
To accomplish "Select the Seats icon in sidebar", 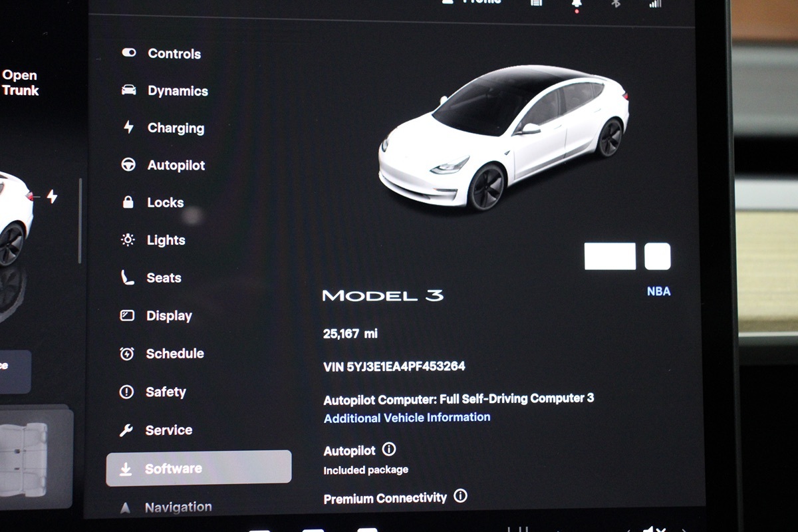I will (x=128, y=278).
